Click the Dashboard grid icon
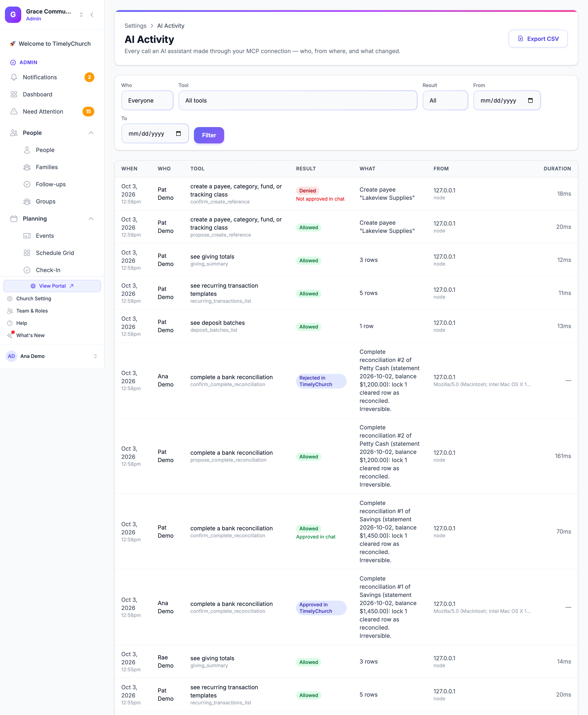 pyautogui.click(x=14, y=95)
